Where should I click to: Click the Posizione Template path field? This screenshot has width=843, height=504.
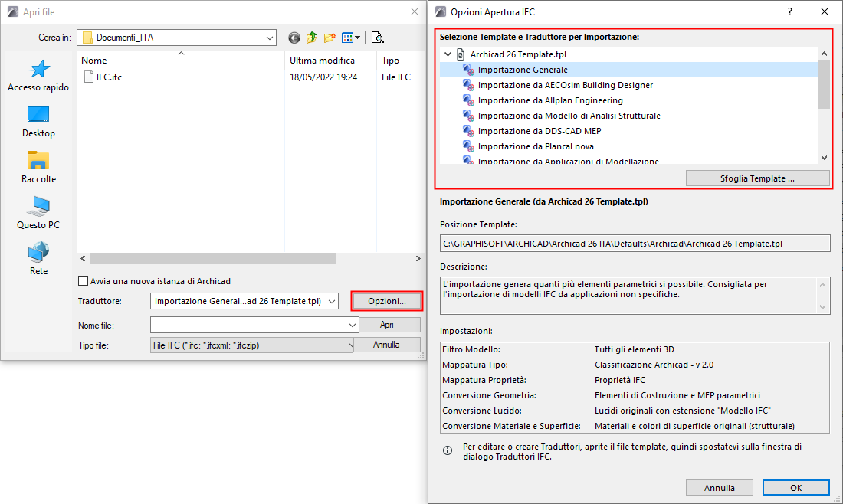(635, 244)
